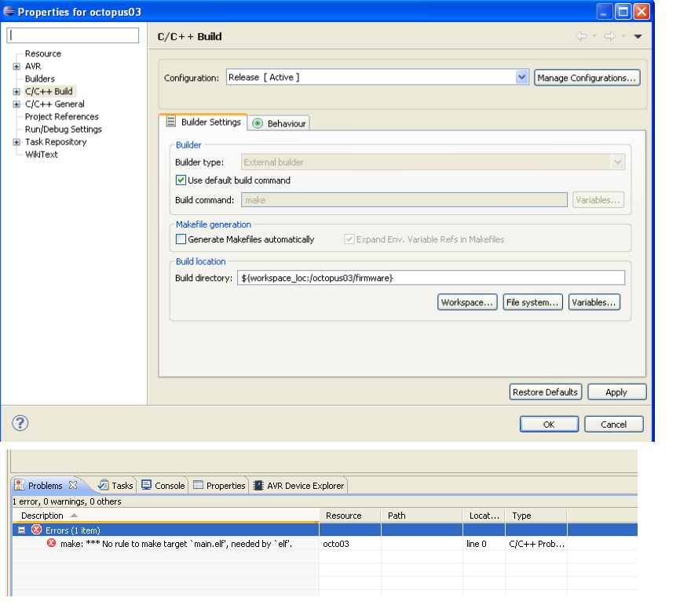Click the AVR Device Explorer chip icon
680x616 pixels.
(258, 486)
